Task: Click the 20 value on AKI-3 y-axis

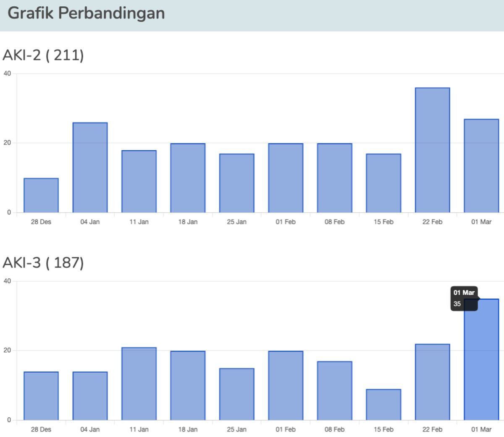Action: tap(7, 349)
